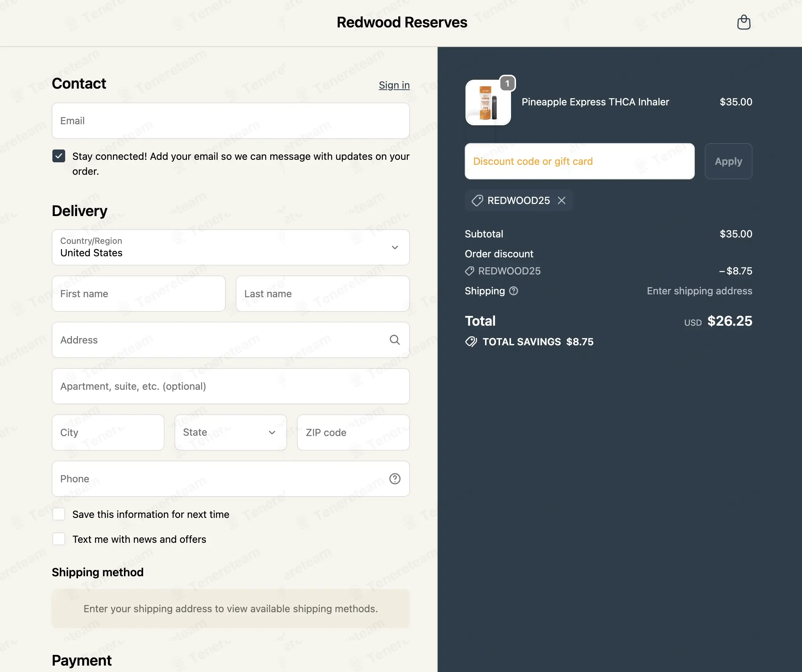Viewport: 802px width, 672px height.
Task: Click the Pineapple Express THCA Inhaler product name
Action: [595, 102]
